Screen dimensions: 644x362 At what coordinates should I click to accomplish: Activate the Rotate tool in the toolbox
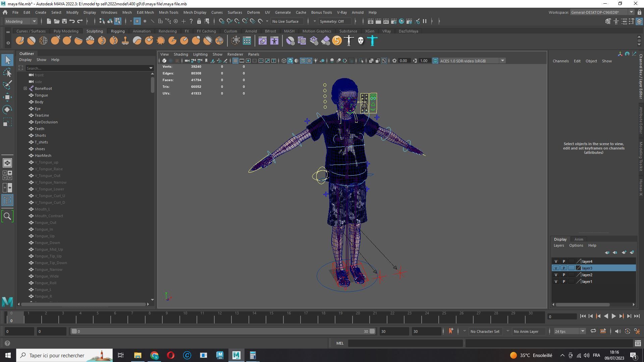click(x=7, y=110)
